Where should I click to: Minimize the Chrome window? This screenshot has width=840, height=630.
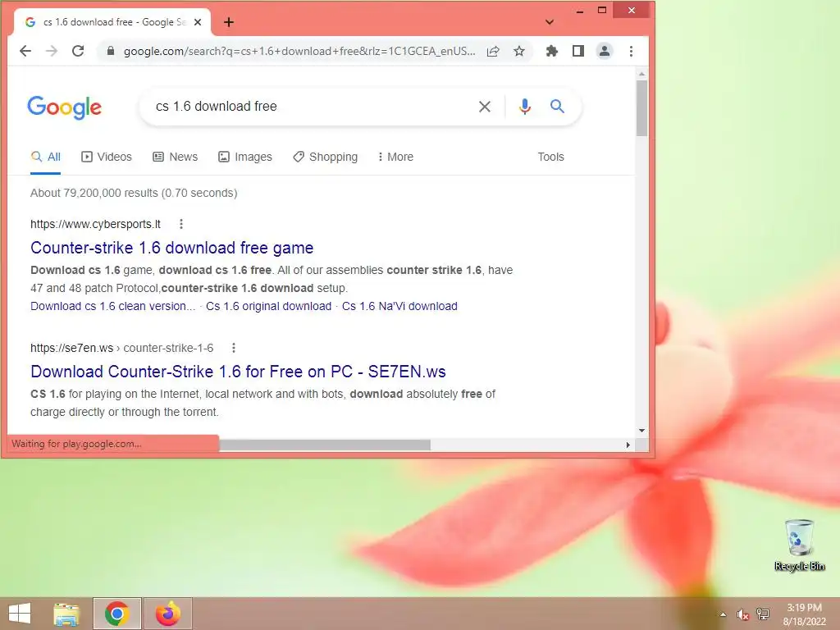[x=580, y=10]
